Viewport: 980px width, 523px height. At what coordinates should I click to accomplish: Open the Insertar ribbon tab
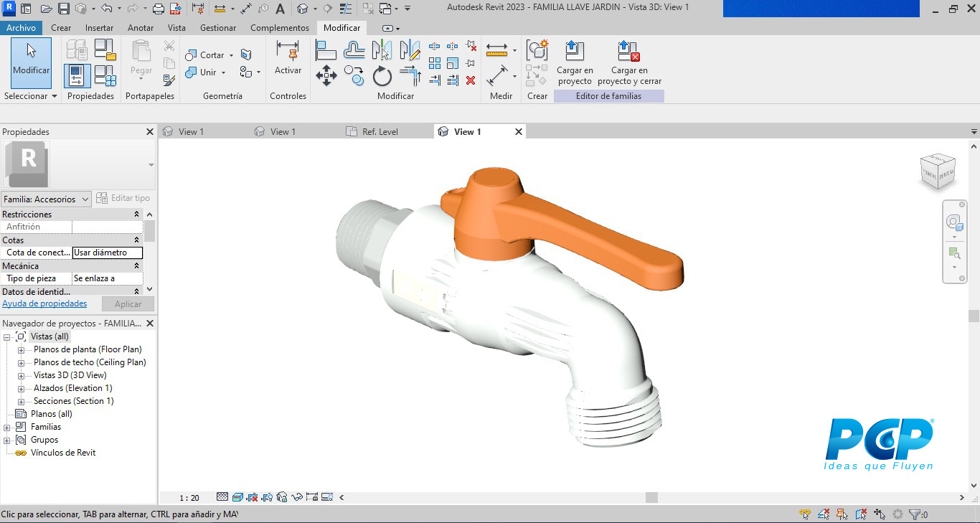click(x=99, y=28)
